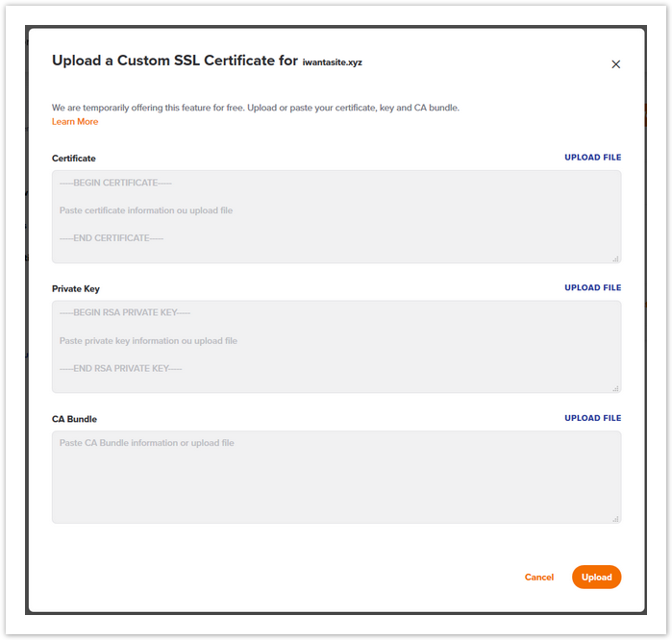
Task: Grab the CA Bundle text area resize handle
Action: tap(615, 519)
